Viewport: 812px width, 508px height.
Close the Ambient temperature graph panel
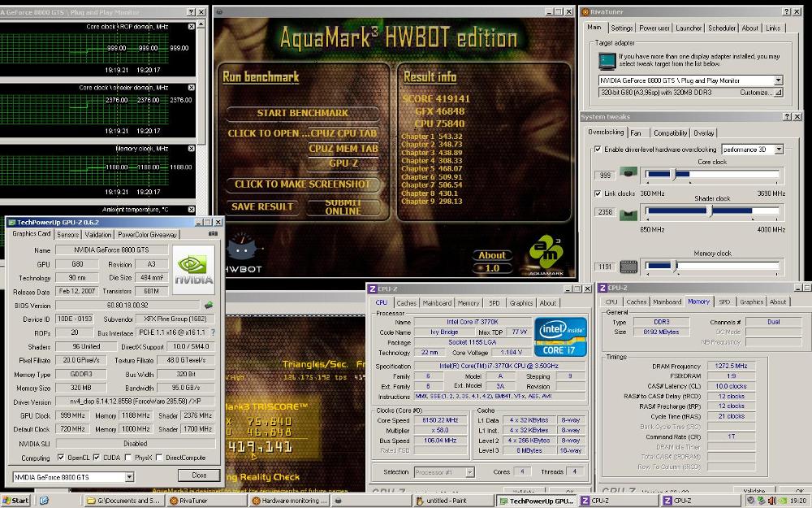191,210
